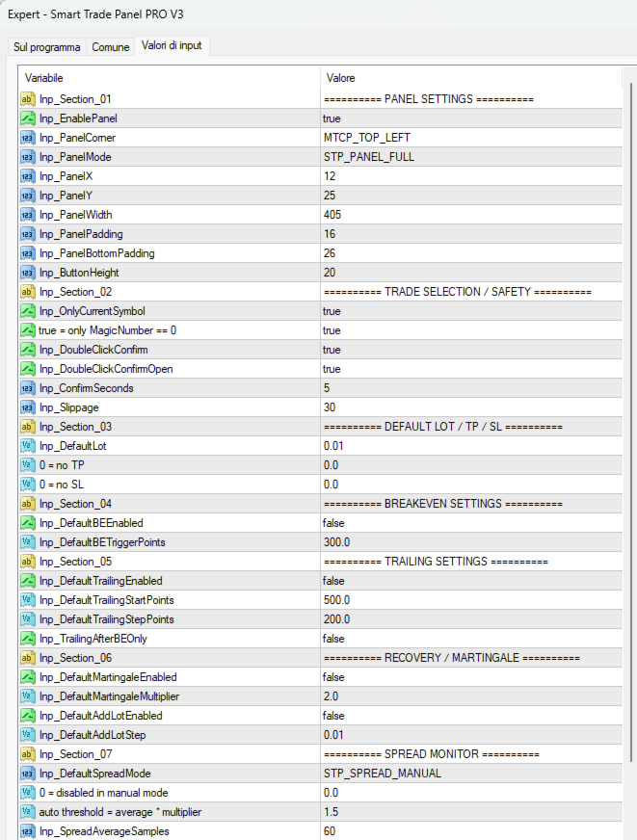Image resolution: width=637 pixels, height=840 pixels.
Task: Toggle the Inp_DefaultMartingaleEnabled false value
Action: click(471, 677)
